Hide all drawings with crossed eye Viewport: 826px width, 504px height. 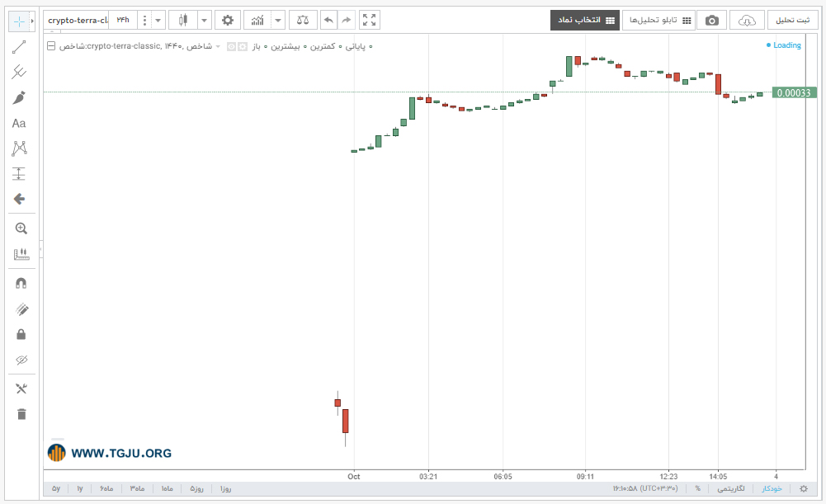point(21,360)
